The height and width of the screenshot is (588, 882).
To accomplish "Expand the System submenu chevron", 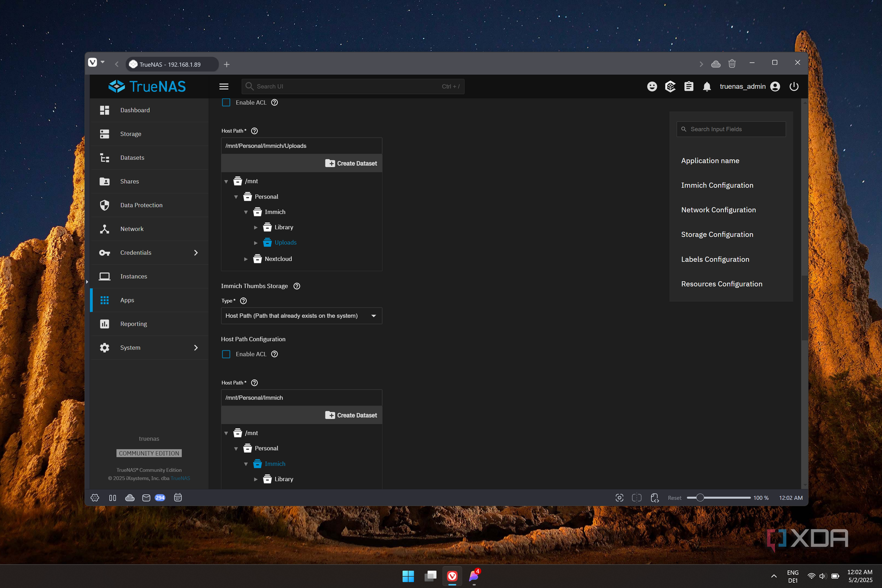I will pyautogui.click(x=196, y=347).
